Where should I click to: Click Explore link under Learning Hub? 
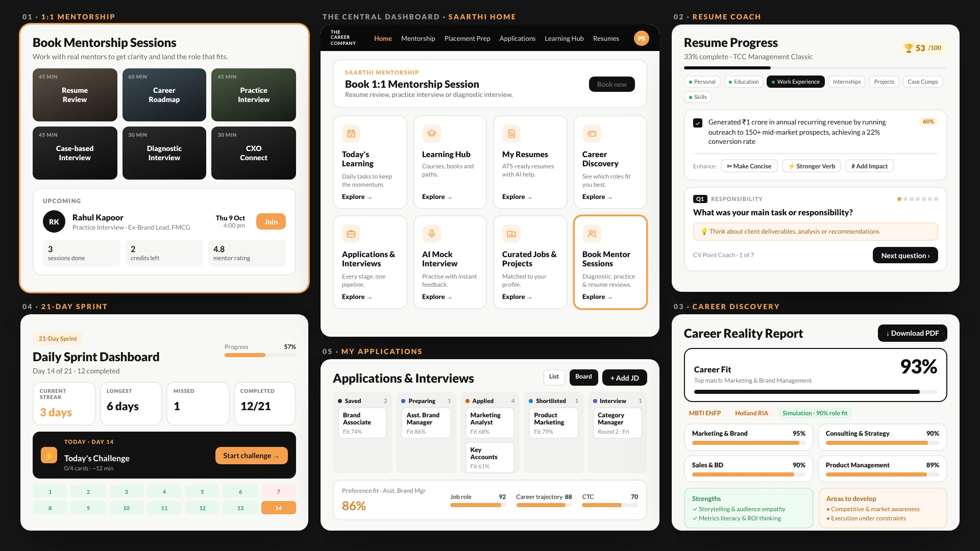click(436, 197)
